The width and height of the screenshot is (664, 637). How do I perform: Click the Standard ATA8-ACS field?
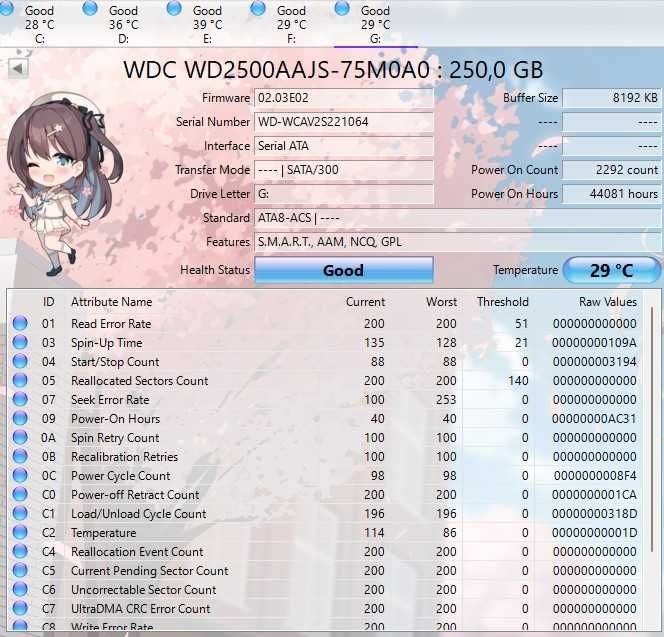click(457, 218)
